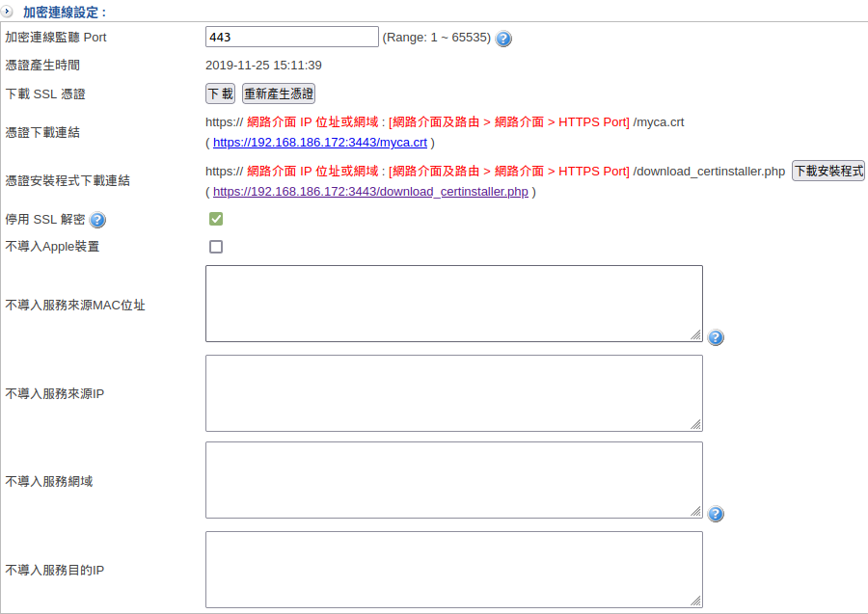Collapse the 加密連線設定 section arrow

coord(8,12)
